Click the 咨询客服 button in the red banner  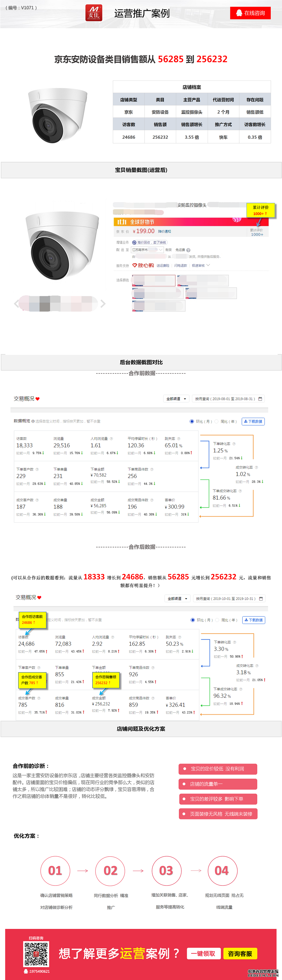tap(240, 953)
